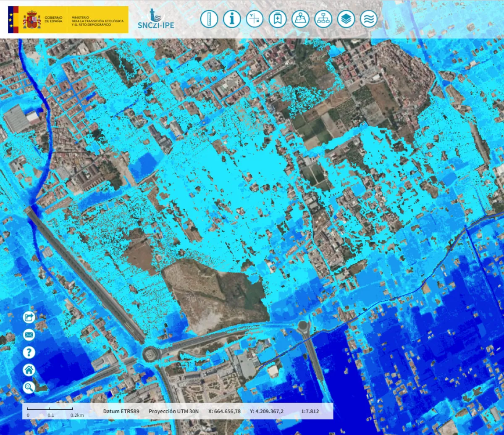This screenshot has width=504, height=435.
Task: Click the share arrow icon
Action: tap(29, 317)
